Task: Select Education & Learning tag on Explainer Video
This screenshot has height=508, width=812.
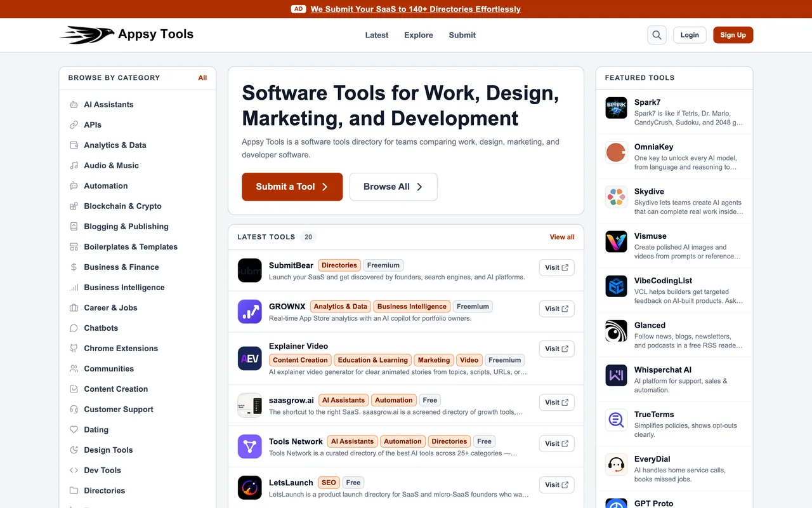Action: point(373,360)
